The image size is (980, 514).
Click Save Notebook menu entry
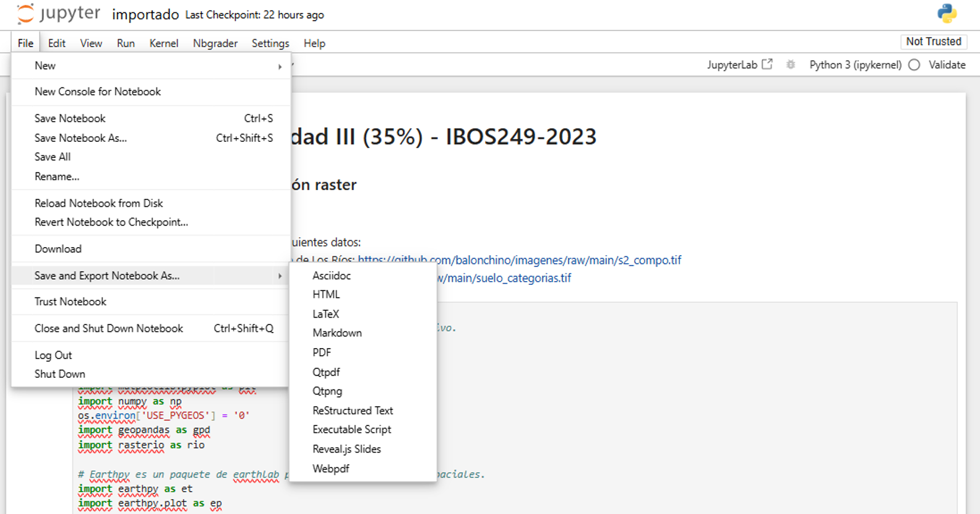coord(70,118)
